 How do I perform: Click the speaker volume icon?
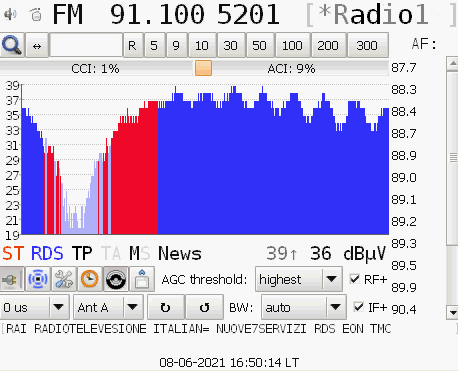(x=10, y=14)
